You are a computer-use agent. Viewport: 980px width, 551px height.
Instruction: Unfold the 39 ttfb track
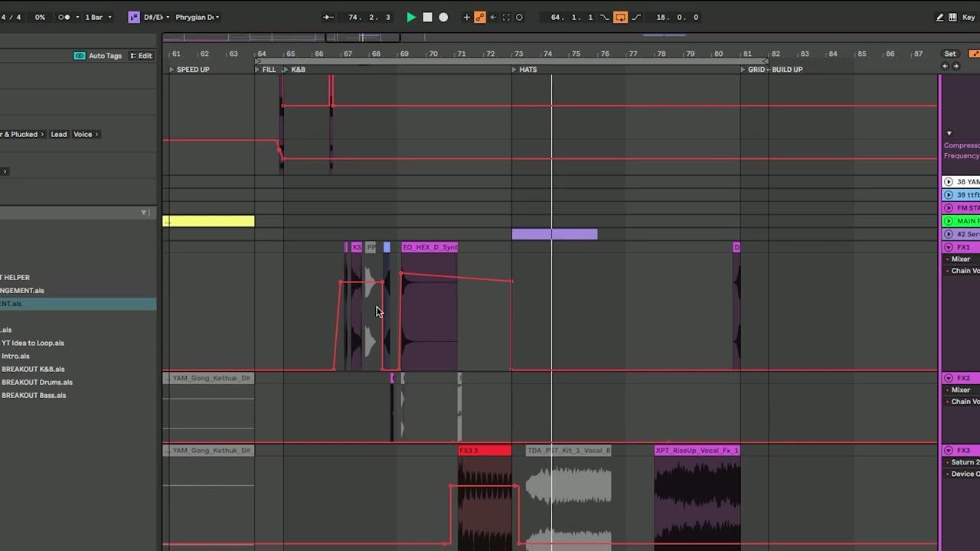(x=949, y=194)
